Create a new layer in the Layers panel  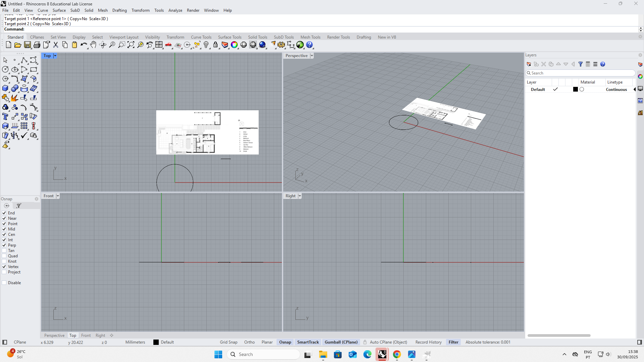(x=529, y=64)
